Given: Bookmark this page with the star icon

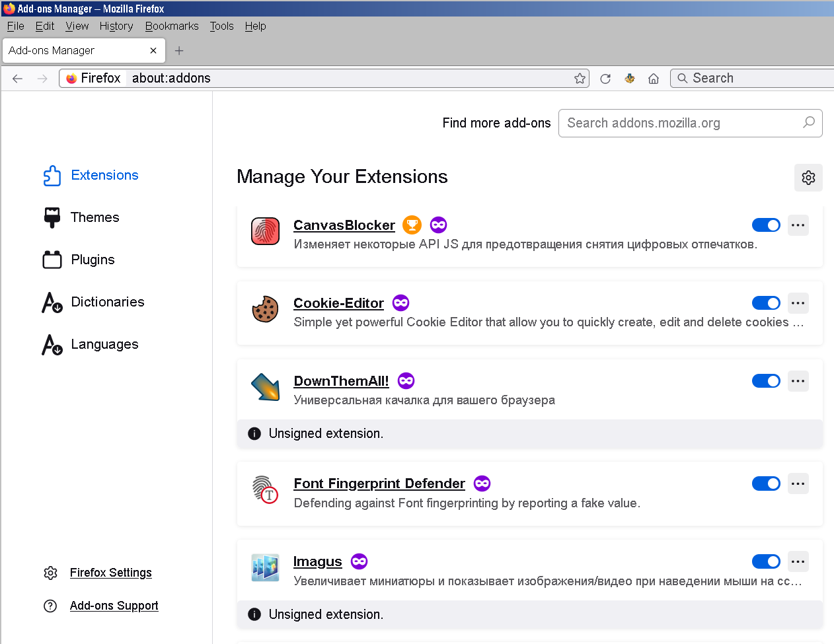Looking at the screenshot, I should pyautogui.click(x=580, y=79).
